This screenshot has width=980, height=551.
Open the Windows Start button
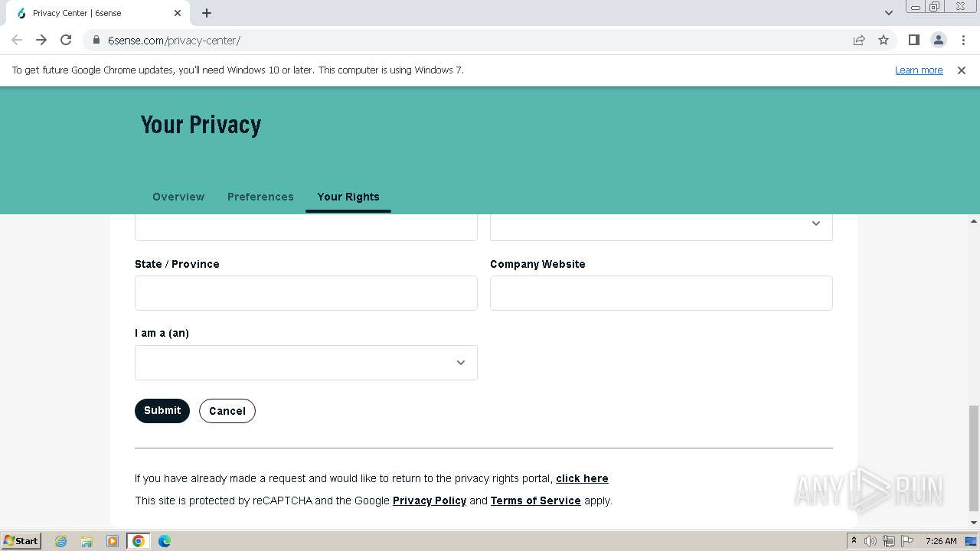click(21, 540)
